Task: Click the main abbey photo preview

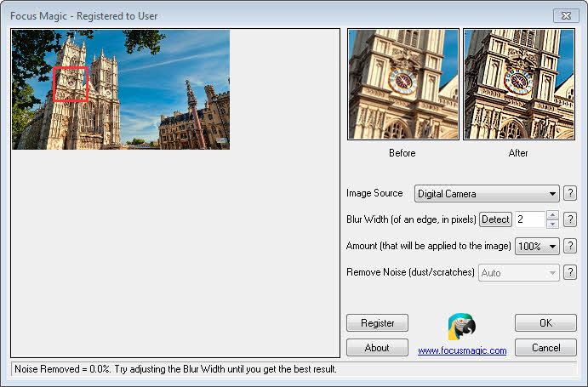Action: point(121,89)
